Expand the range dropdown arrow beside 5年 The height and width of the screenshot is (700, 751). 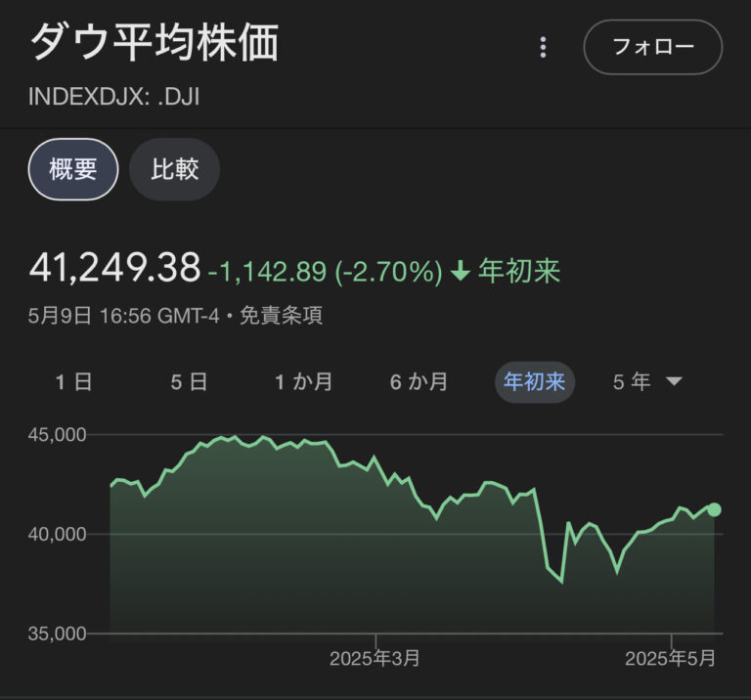674,382
